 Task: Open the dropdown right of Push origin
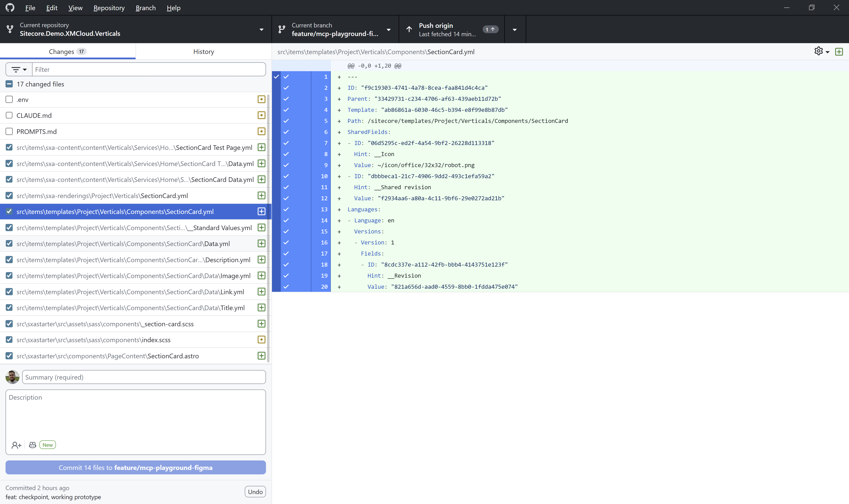[x=514, y=29]
